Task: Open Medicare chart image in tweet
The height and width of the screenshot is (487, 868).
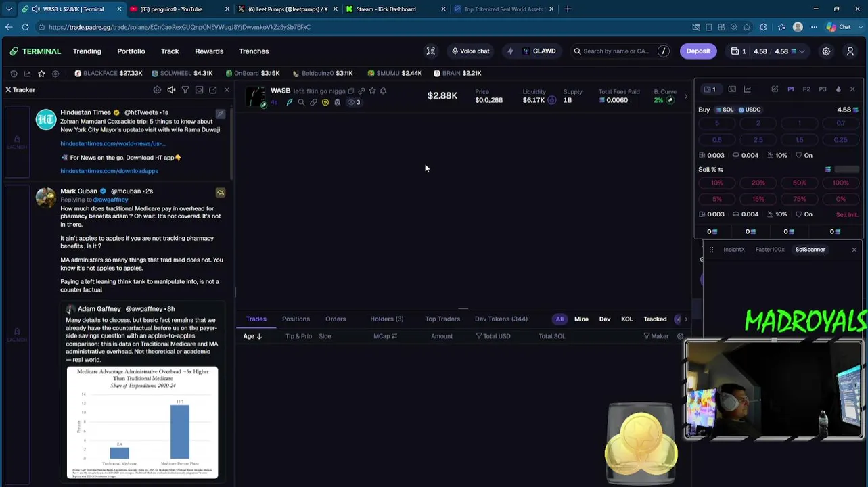Action: click(x=142, y=423)
